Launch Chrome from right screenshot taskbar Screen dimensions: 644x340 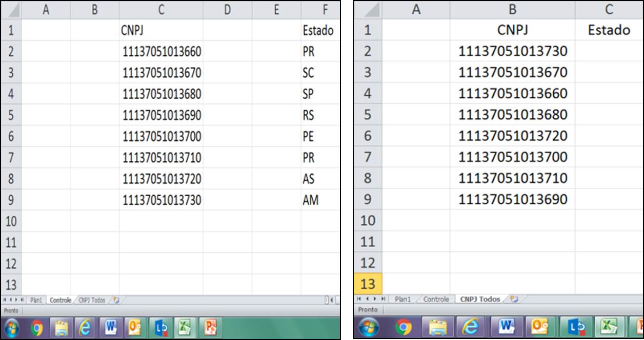[404, 327]
